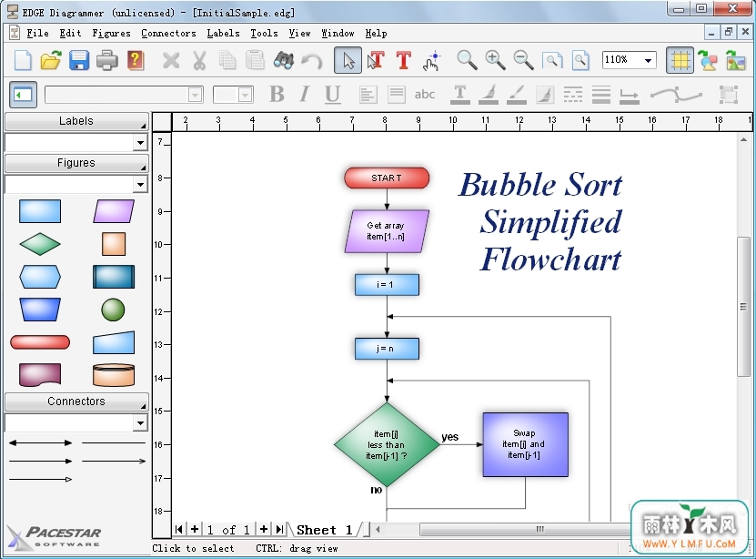Click the vertical scrollbar thumb
756x559 pixels.
point(743,307)
